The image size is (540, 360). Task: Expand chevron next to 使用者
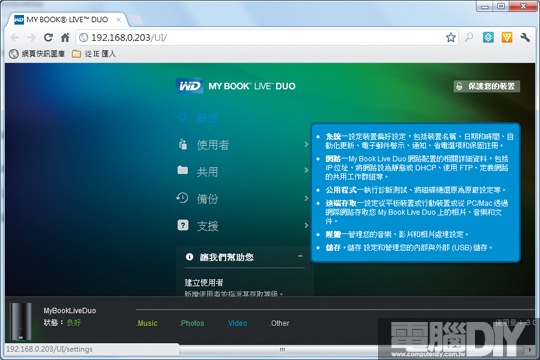[x=306, y=144]
